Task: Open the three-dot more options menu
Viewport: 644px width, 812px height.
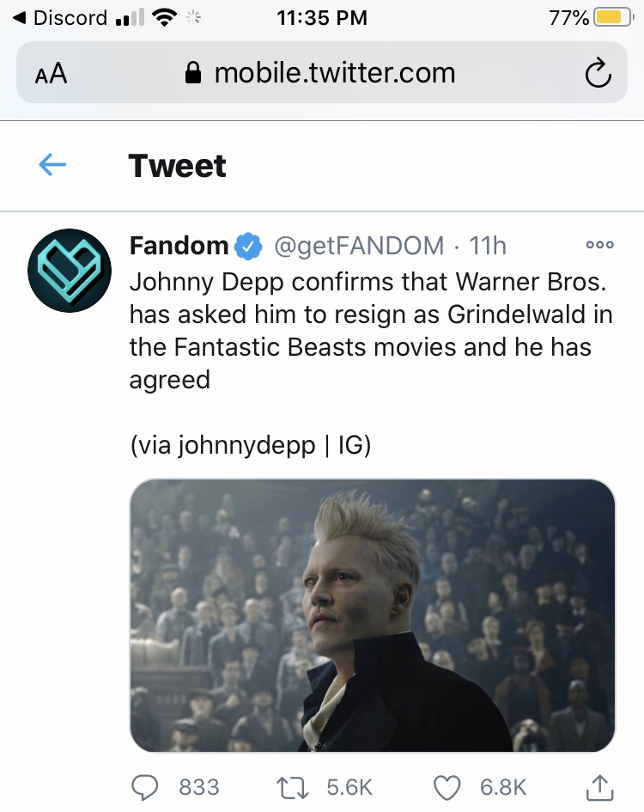Action: point(599,245)
